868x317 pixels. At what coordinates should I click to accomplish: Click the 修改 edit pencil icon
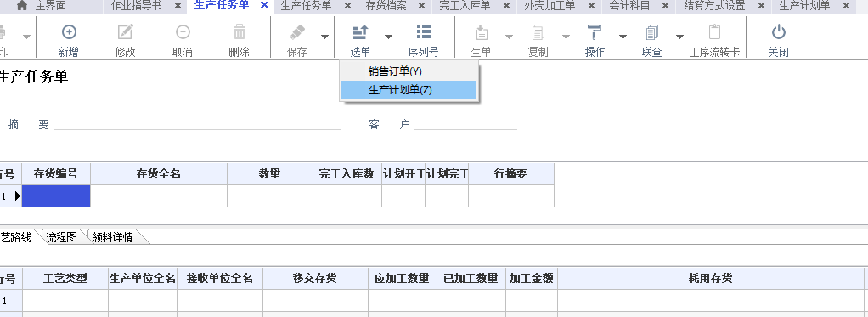coord(126,32)
